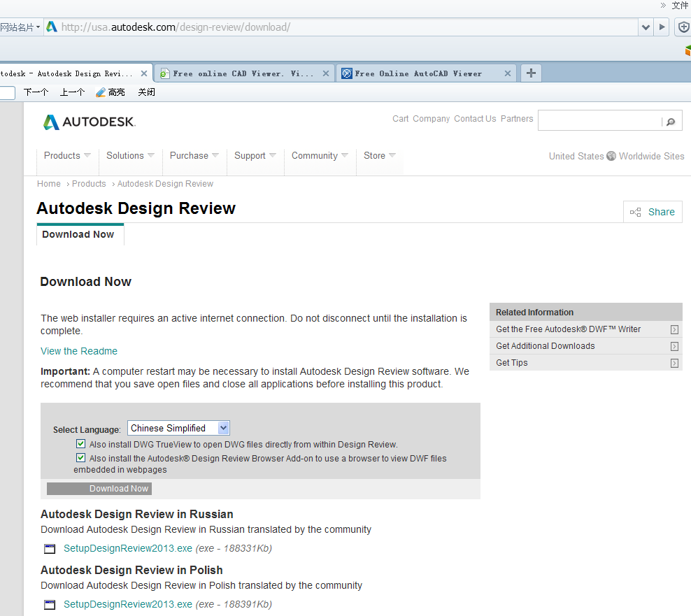Click the search magnifier icon in the header
The height and width of the screenshot is (616, 691).
pyautogui.click(x=671, y=122)
